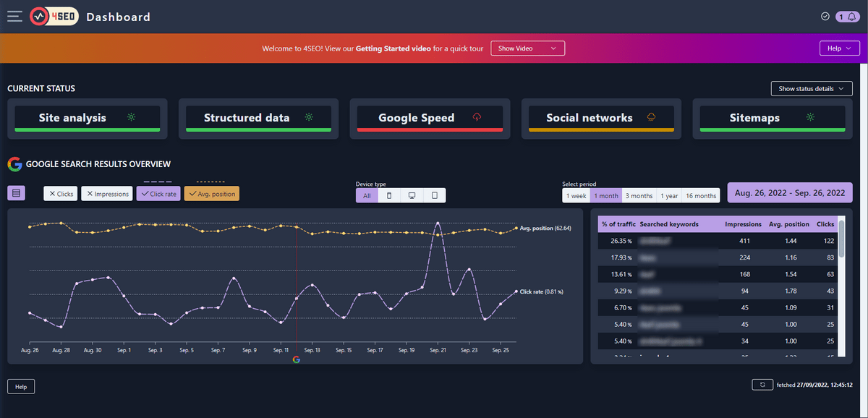Expand Show status details
The width and height of the screenshot is (868, 418).
[812, 89]
